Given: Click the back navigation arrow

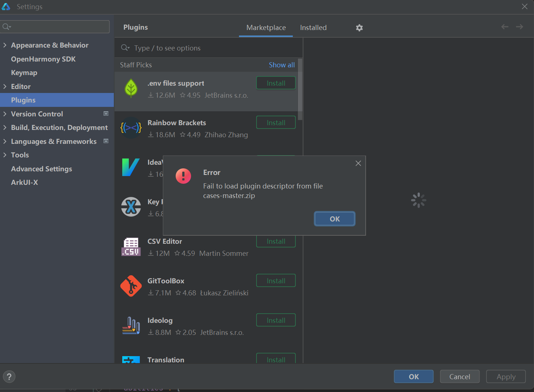Looking at the screenshot, I should (505, 27).
